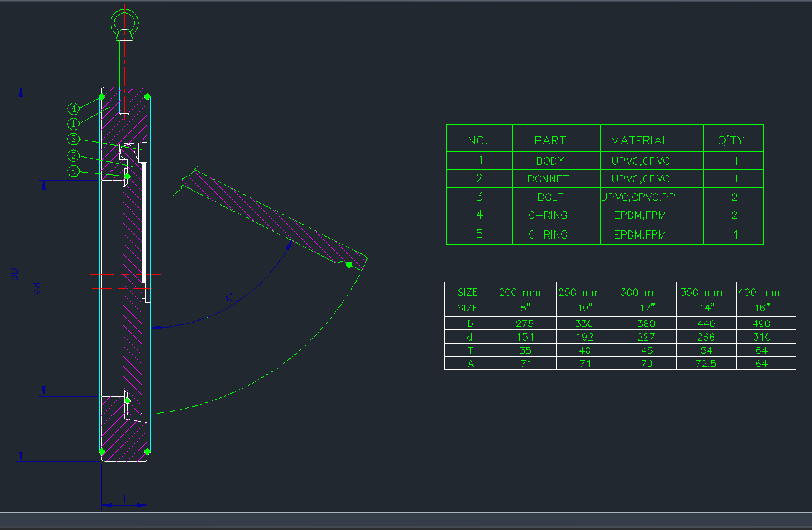Click the value 72.5 in row A

tap(706, 364)
